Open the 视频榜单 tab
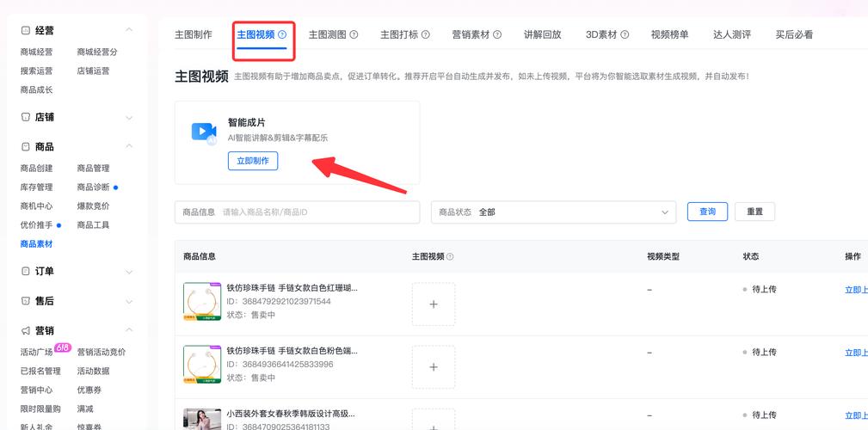Screen dimensions: 868x430 (669, 35)
